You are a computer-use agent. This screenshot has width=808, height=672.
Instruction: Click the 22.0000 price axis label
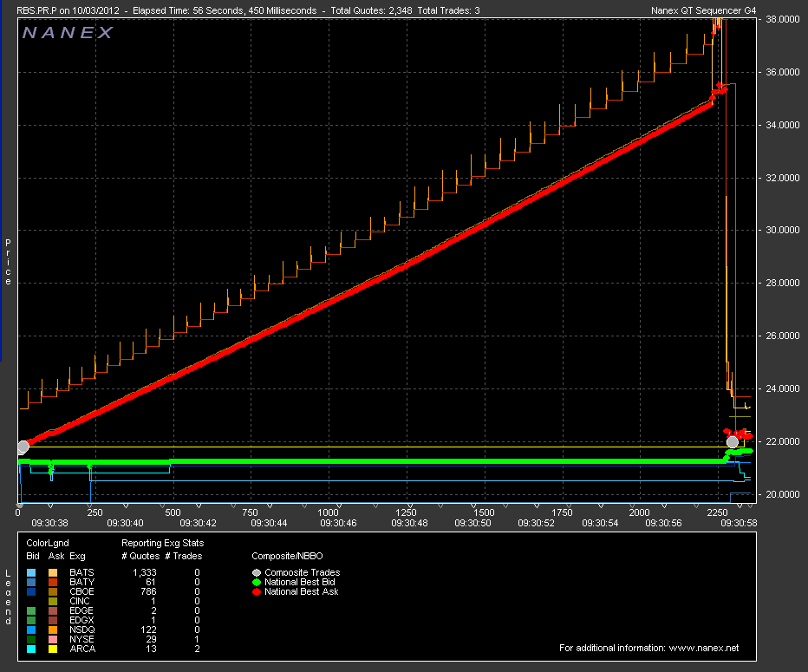pyautogui.click(x=782, y=441)
